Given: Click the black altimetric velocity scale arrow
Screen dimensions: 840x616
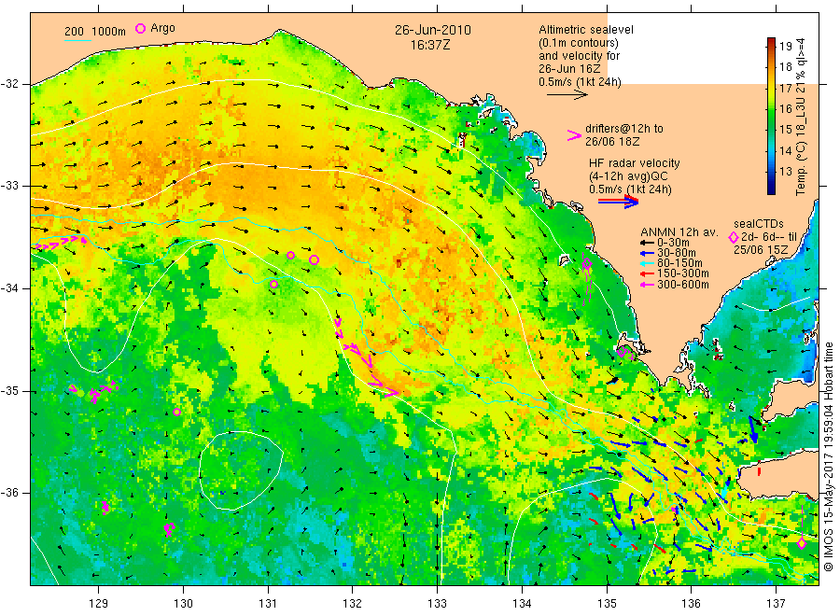Looking at the screenshot, I should coord(567,95).
